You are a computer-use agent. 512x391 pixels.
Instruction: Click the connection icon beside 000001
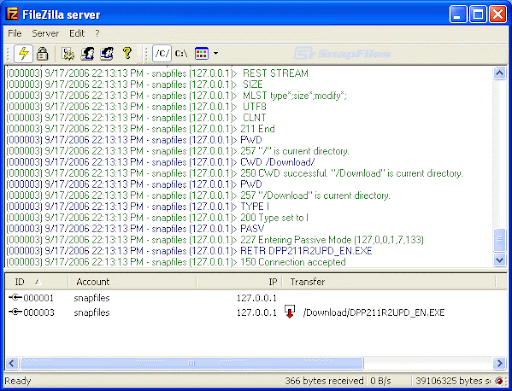(15, 297)
